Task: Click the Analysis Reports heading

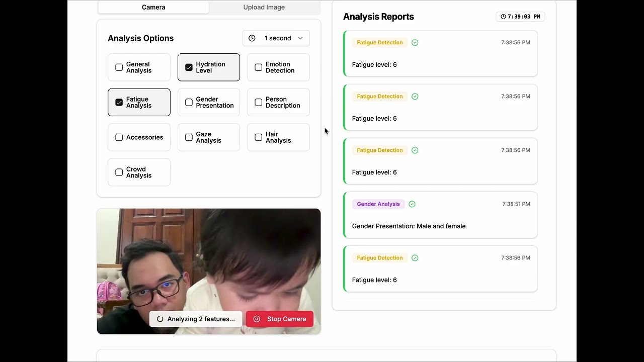Action: [x=378, y=17]
